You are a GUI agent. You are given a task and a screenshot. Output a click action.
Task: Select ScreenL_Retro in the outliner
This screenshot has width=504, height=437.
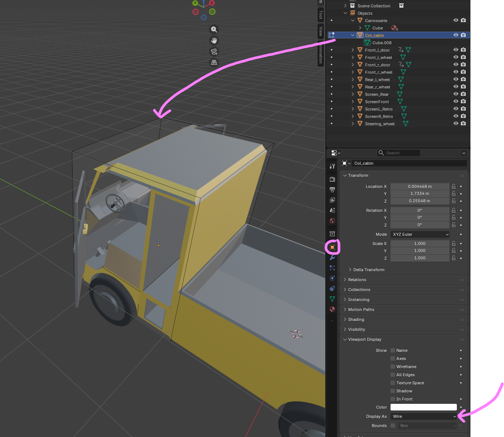click(379, 109)
